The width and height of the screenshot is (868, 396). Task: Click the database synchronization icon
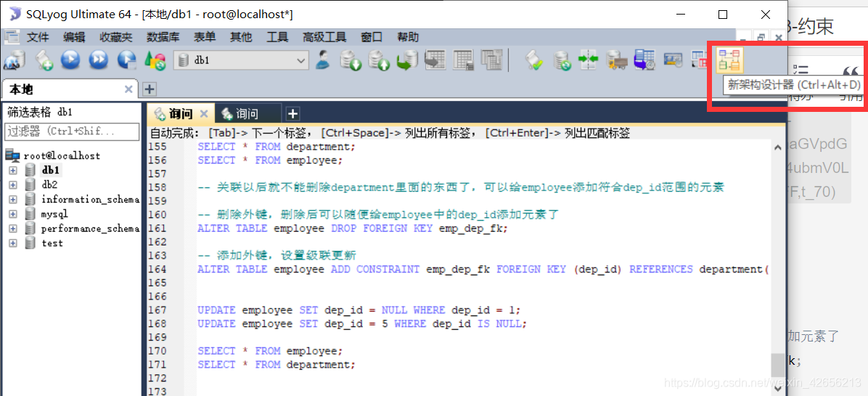click(x=562, y=60)
